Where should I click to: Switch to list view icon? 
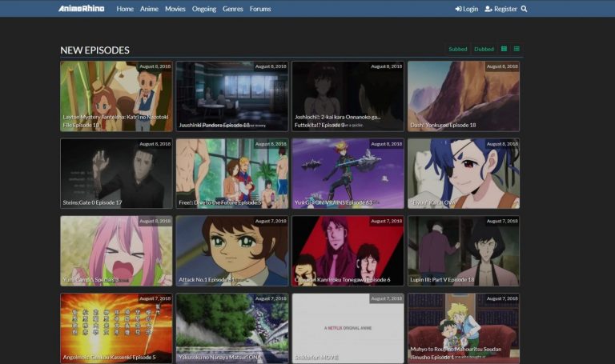coord(517,49)
